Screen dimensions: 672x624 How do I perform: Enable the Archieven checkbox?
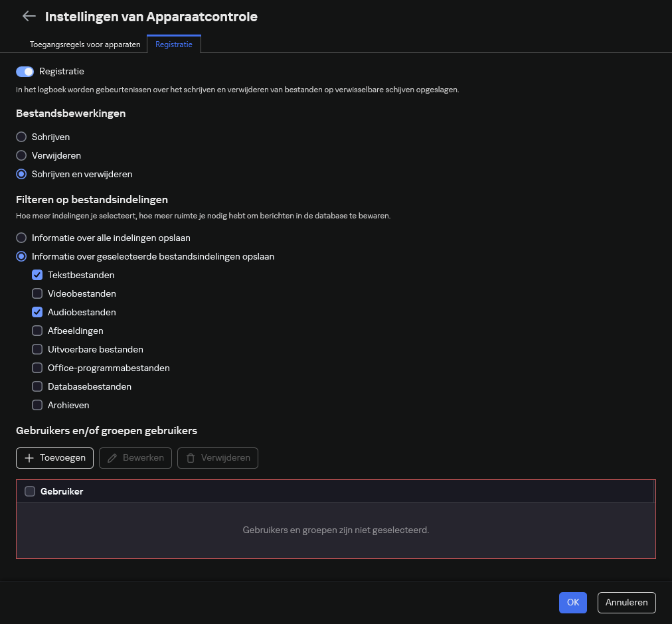point(37,405)
